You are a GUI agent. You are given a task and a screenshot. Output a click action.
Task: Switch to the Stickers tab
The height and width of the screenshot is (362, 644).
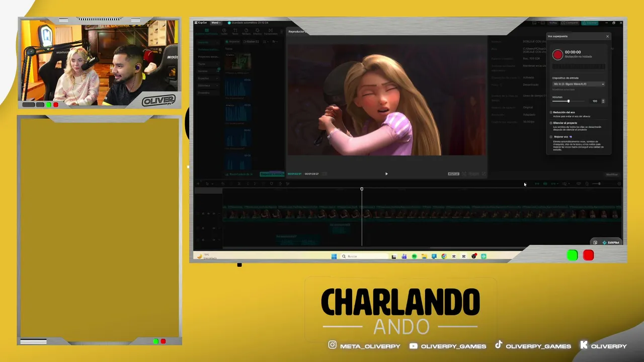[x=246, y=32]
